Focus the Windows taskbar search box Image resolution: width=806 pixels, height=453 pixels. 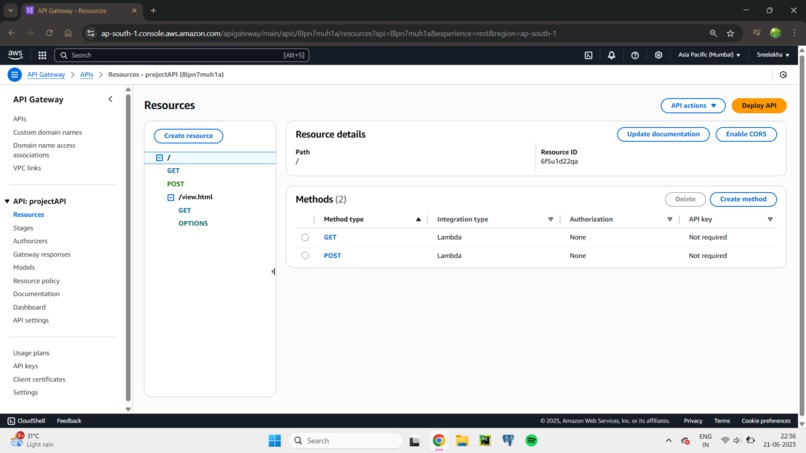pyautogui.click(x=345, y=441)
